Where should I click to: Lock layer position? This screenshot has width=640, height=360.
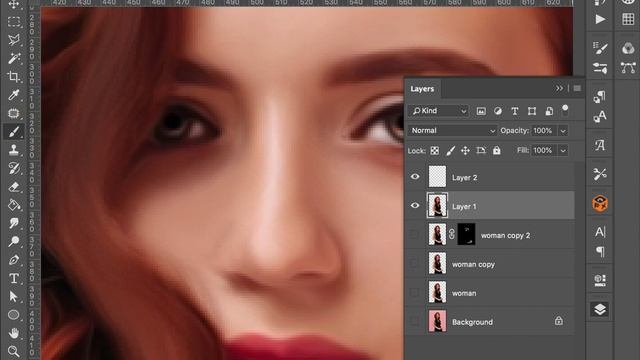click(465, 151)
